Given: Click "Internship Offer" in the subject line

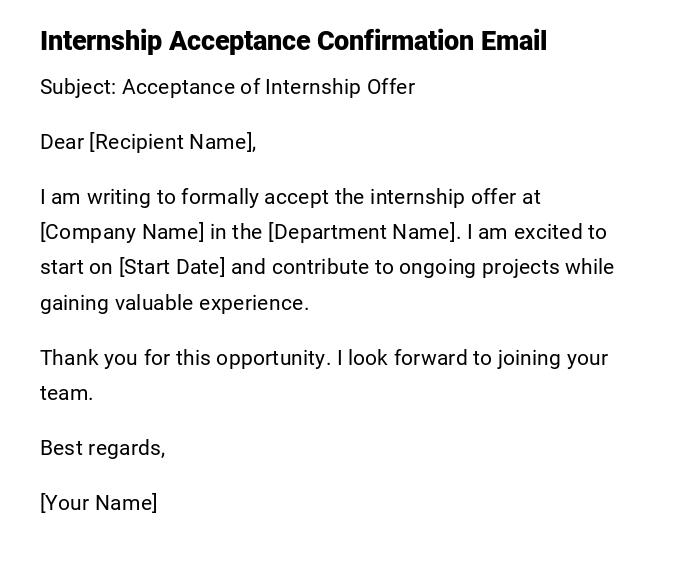Looking at the screenshot, I should (x=340, y=87).
